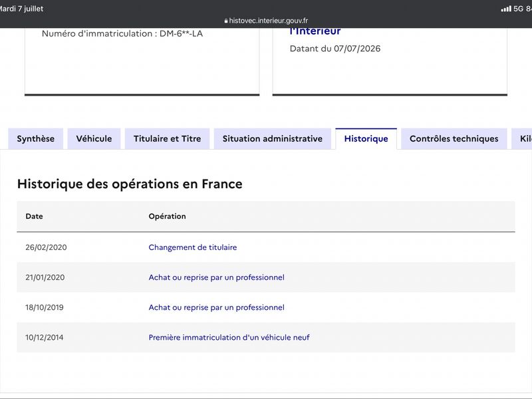Image resolution: width=532 pixels, height=399 pixels.
Task: Click the lock icon before the URL
Action: click(226, 21)
